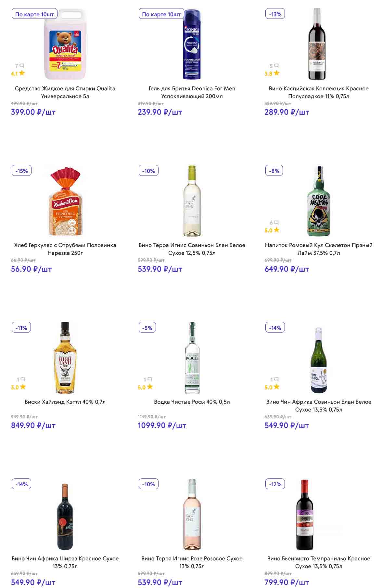
Task: Open Гель для Бритья Deonica For Men link
Action: [192, 92]
